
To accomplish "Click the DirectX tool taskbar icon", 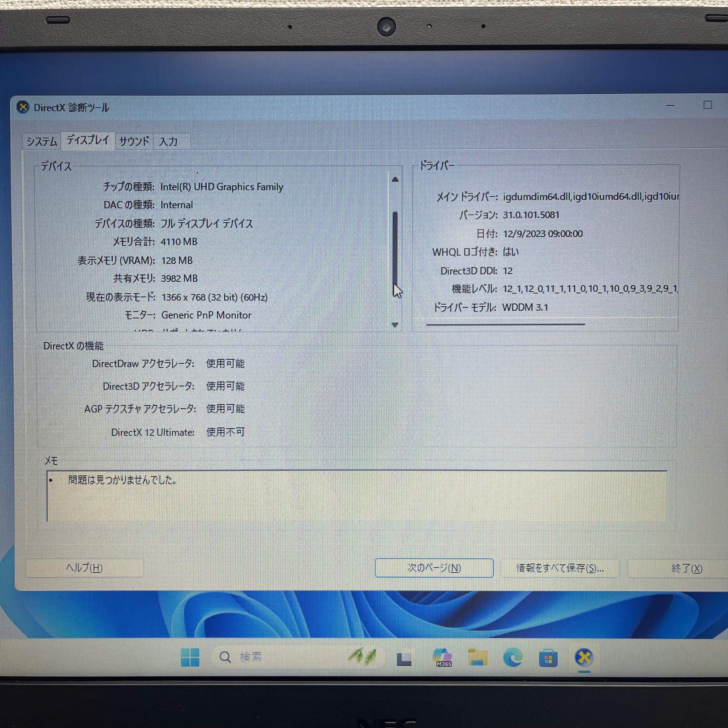I will tap(584, 658).
